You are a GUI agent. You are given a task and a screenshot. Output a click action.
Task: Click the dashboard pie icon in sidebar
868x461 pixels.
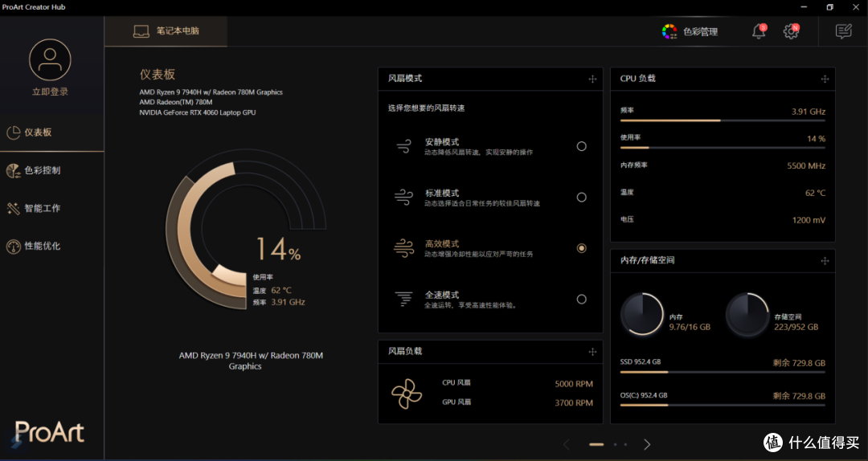tap(14, 133)
